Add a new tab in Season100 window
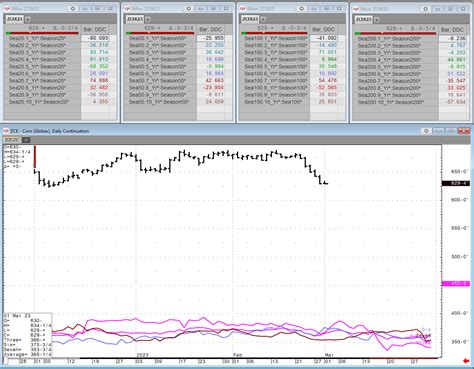Image resolution: width=474 pixels, height=369 pixels. [262, 19]
